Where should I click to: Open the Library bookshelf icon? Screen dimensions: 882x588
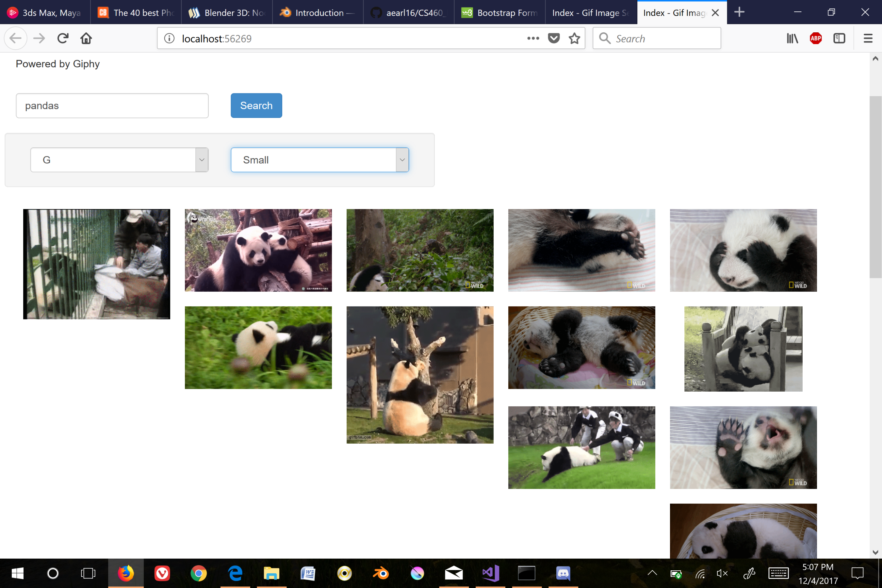coord(792,38)
